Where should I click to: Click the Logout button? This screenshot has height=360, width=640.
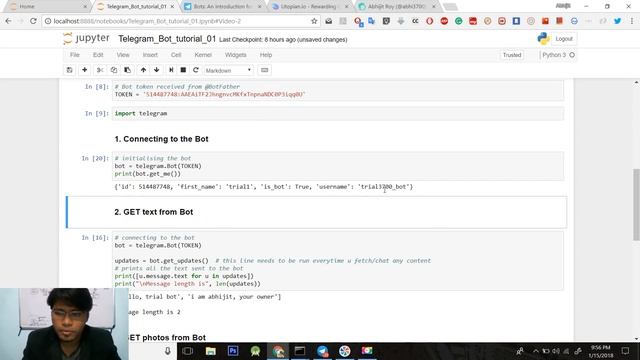click(x=564, y=39)
